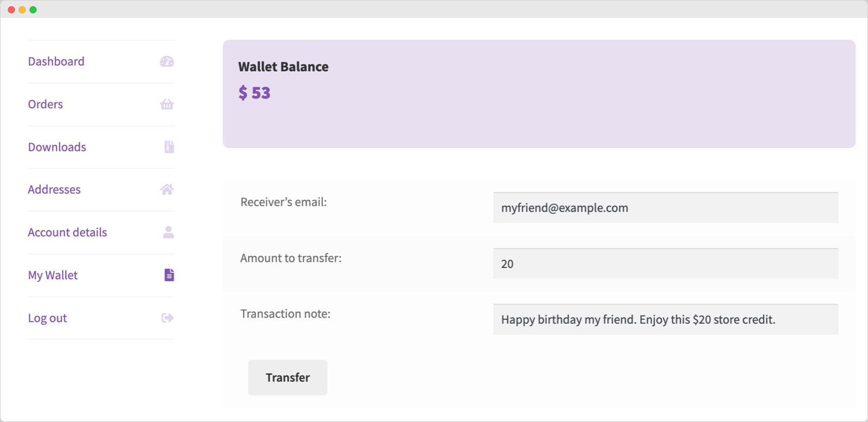
Task: Click the My Wallet document icon
Action: click(169, 275)
